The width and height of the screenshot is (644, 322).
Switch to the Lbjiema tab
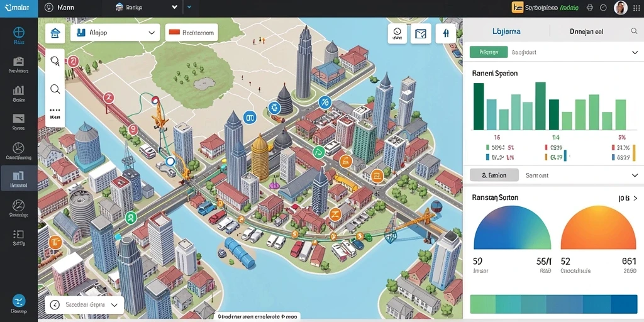506,31
